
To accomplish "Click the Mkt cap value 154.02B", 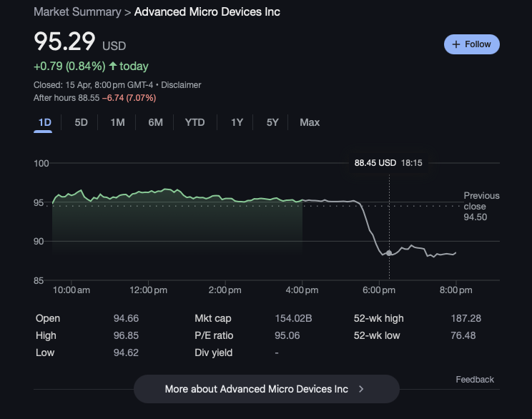I will pyautogui.click(x=293, y=318).
